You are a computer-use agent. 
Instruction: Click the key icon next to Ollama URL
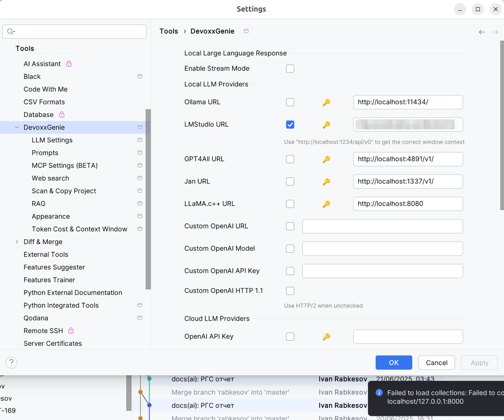(326, 102)
